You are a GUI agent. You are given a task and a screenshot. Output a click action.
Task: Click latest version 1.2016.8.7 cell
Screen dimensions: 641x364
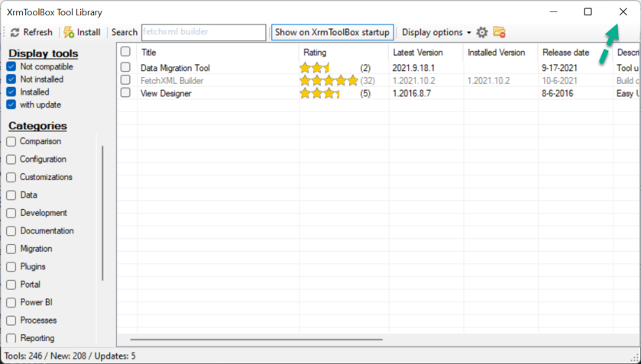click(412, 94)
